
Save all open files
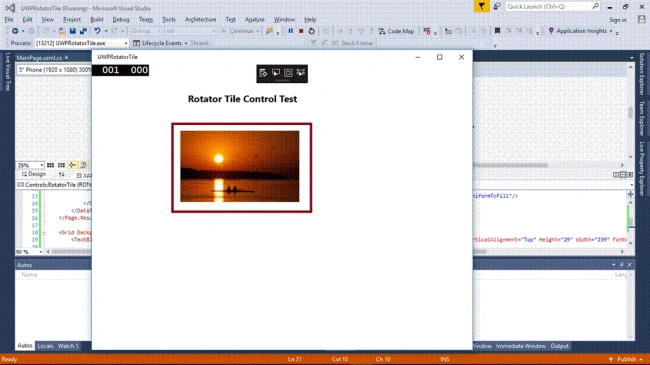[83, 31]
